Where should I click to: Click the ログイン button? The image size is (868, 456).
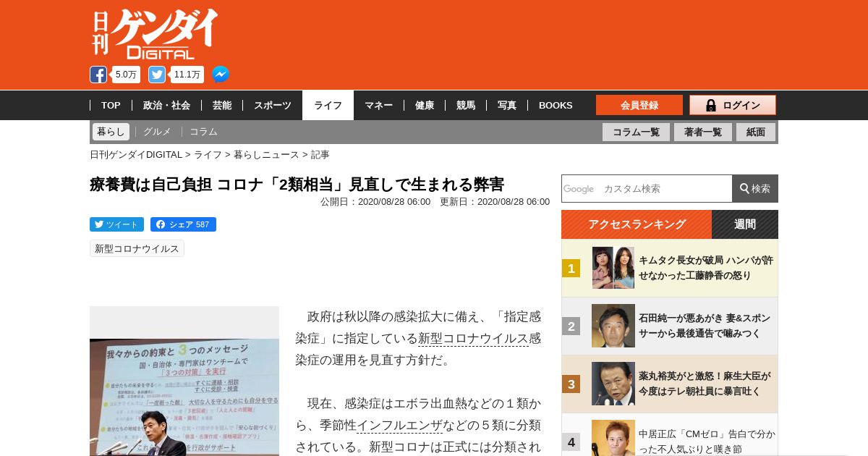point(733,105)
